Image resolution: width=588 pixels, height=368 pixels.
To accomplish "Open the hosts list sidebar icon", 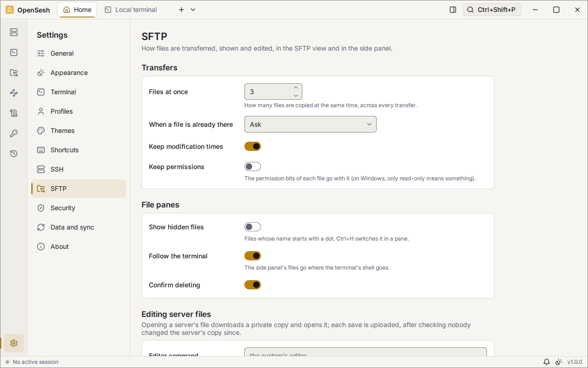I will (x=14, y=32).
